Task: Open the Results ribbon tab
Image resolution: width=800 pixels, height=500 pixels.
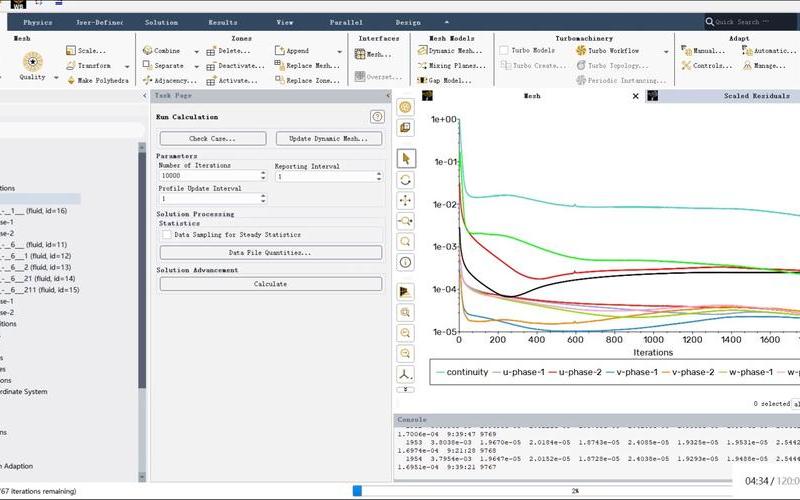Action: coord(223,22)
